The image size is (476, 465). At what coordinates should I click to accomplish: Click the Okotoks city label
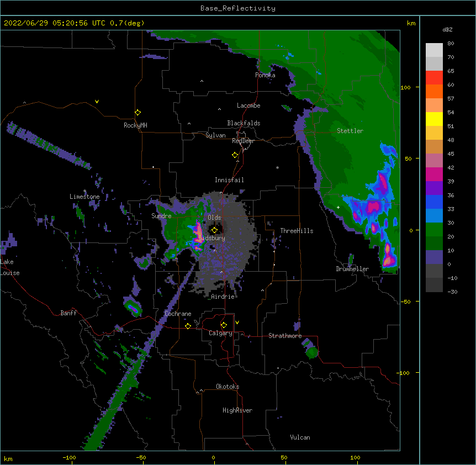click(228, 387)
